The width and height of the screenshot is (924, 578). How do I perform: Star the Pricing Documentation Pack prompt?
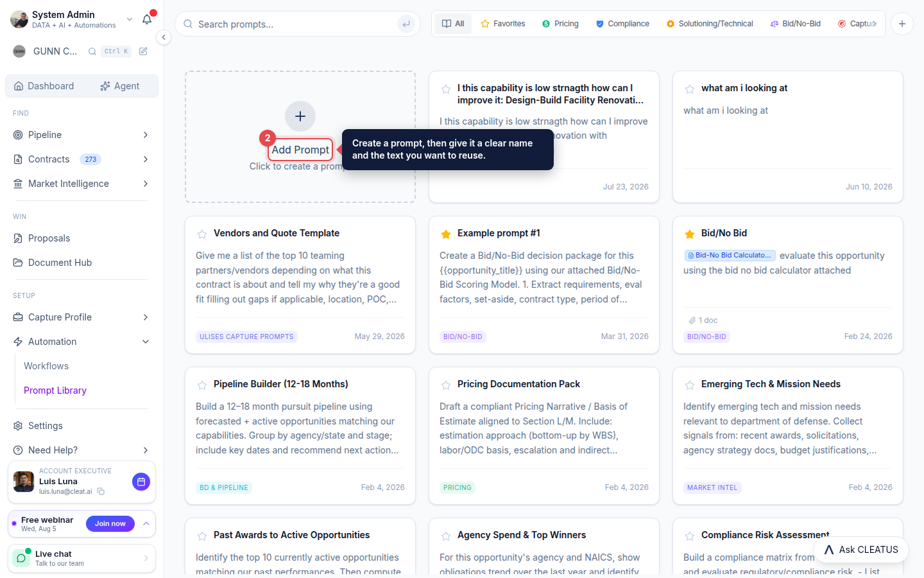(x=446, y=385)
